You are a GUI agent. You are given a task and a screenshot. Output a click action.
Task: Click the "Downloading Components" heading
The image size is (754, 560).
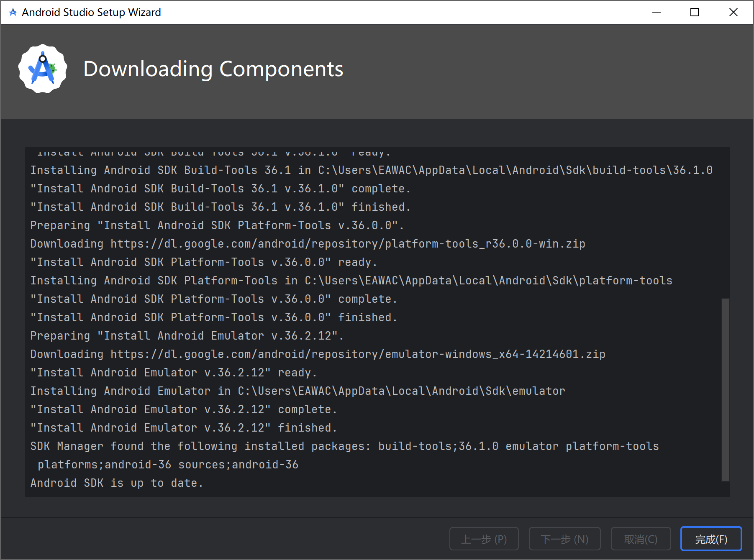click(x=213, y=69)
